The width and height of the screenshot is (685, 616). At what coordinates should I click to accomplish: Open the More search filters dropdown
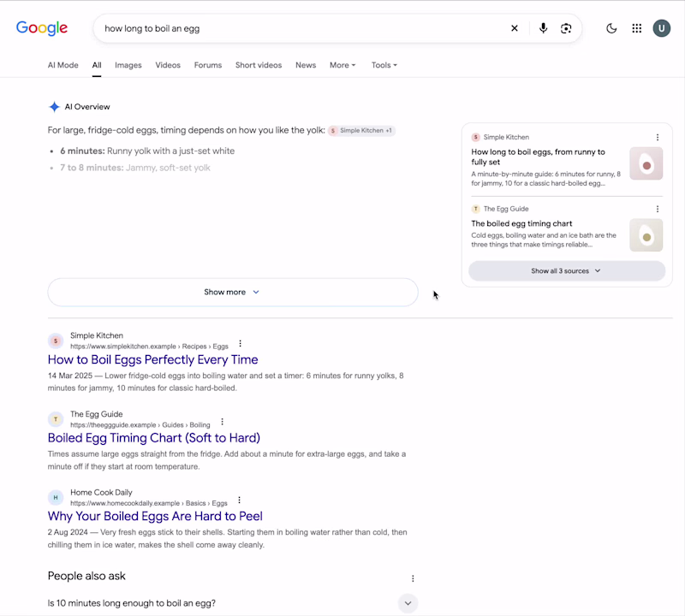(x=342, y=65)
